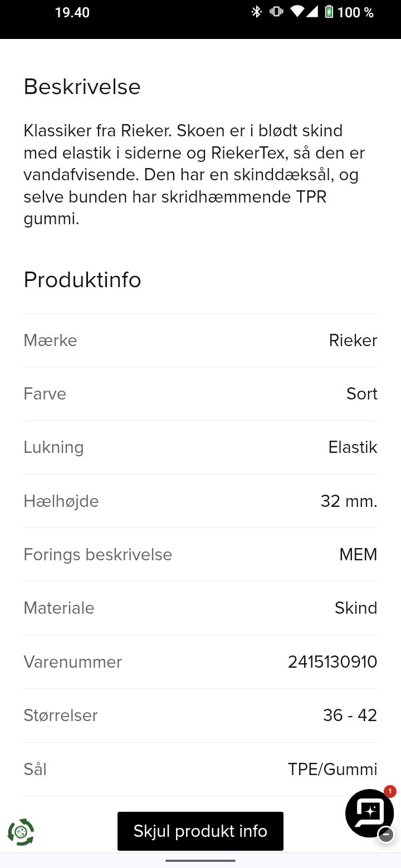Tap the Produktinfo section heading
This screenshot has height=868, width=401.
pyautogui.click(x=82, y=279)
